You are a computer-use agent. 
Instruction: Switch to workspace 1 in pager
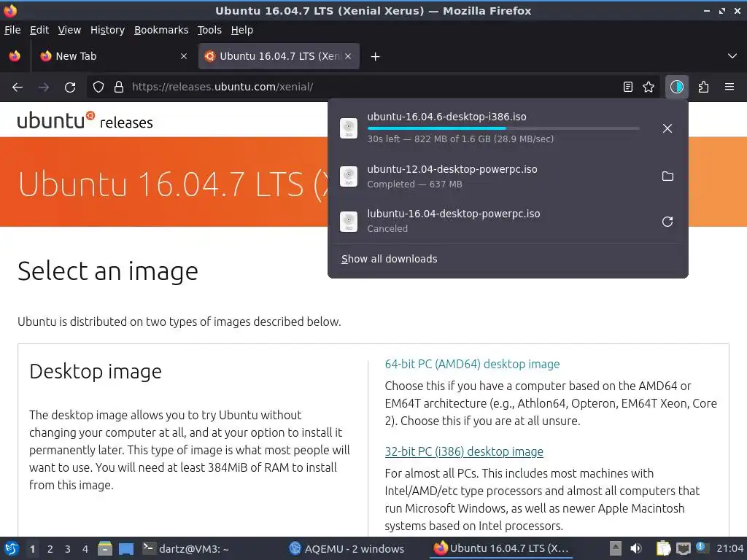click(32, 549)
